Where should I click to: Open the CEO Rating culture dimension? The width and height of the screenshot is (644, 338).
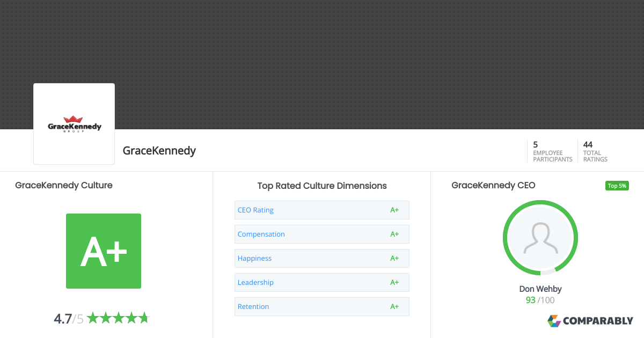[321, 210]
